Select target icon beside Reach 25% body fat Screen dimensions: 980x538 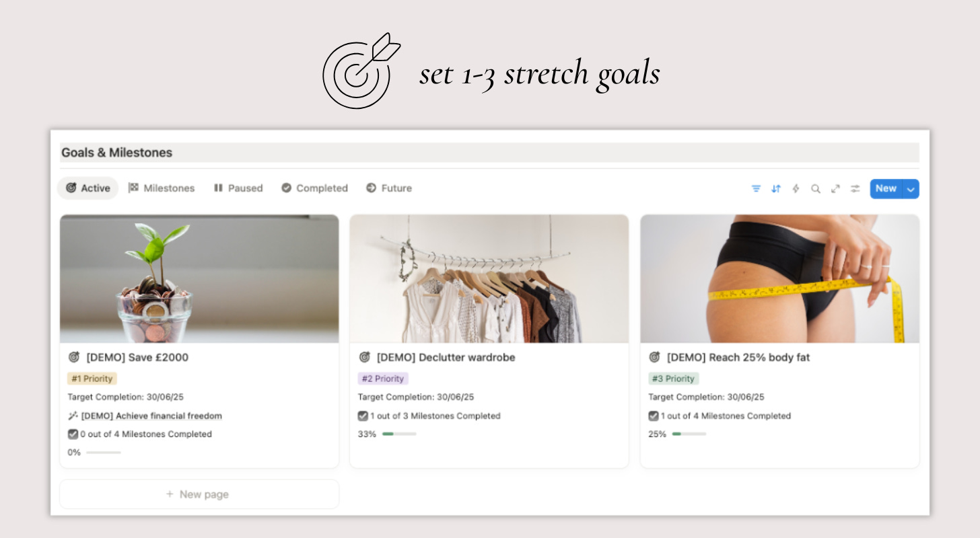tap(654, 357)
